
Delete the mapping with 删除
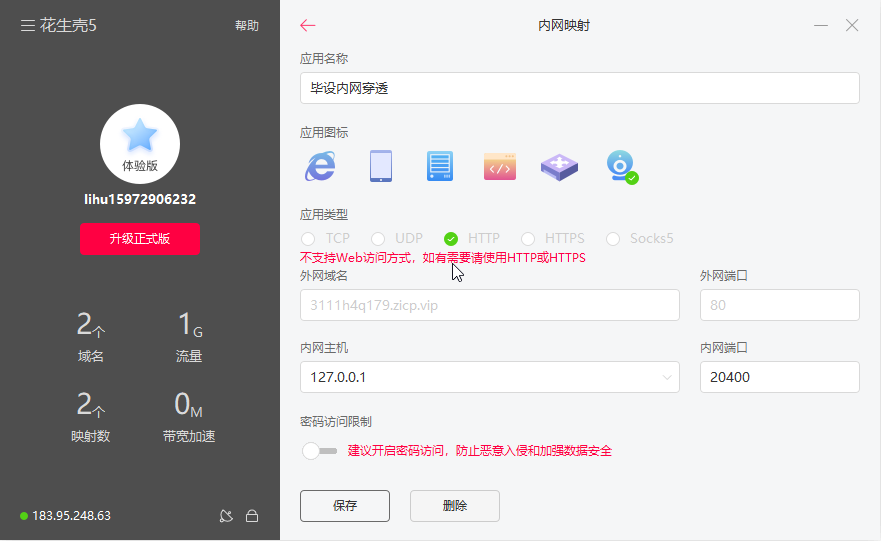[x=455, y=506]
